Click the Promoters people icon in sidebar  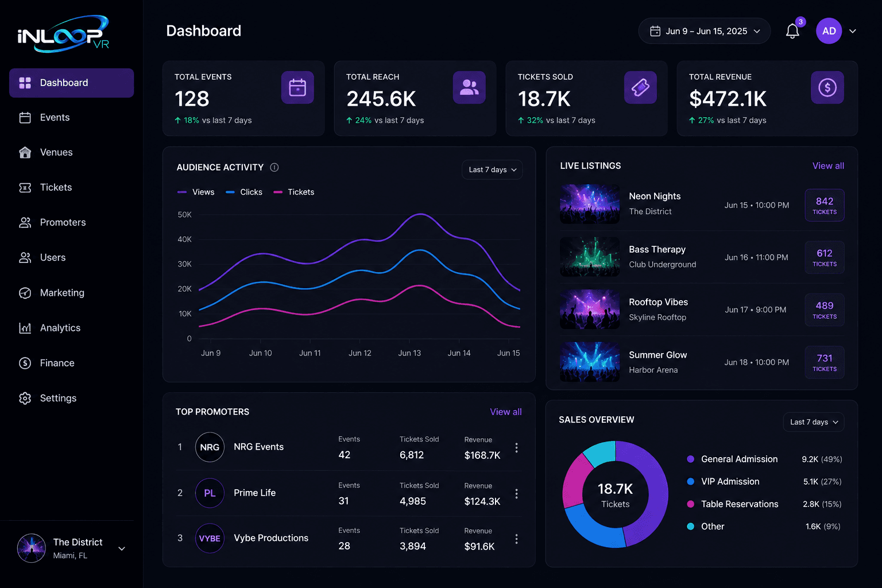[25, 222]
